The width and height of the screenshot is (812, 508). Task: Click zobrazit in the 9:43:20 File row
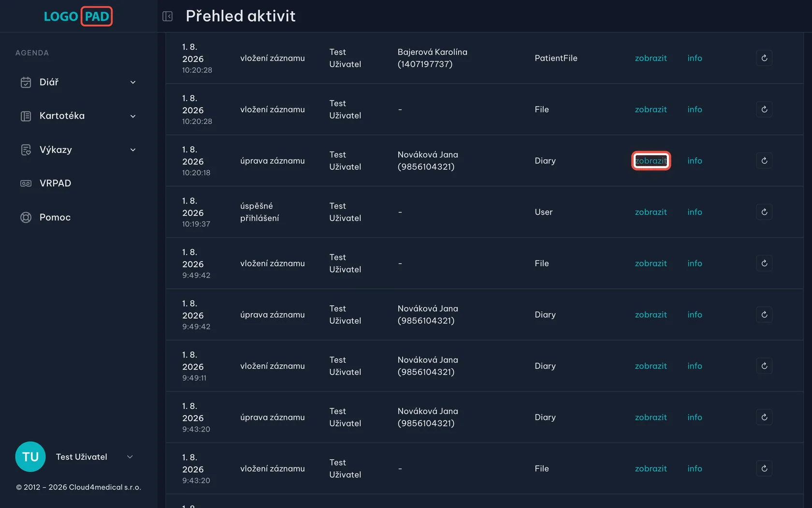click(x=651, y=468)
